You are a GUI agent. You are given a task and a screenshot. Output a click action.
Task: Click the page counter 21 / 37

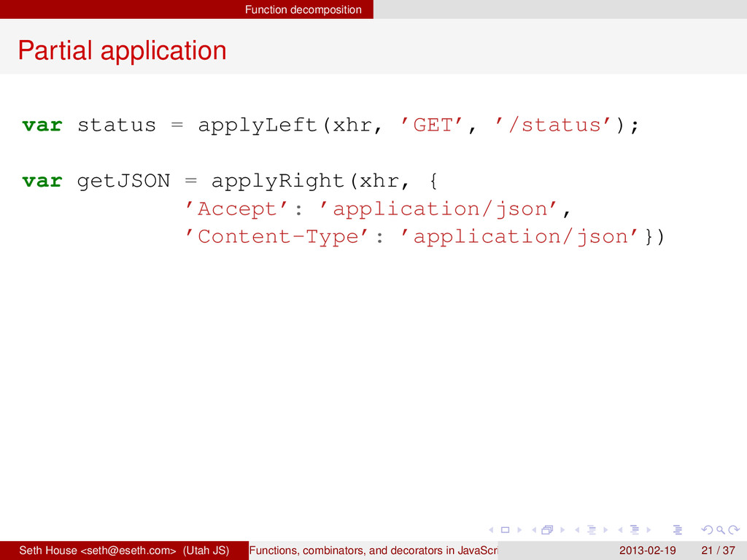coord(718,551)
